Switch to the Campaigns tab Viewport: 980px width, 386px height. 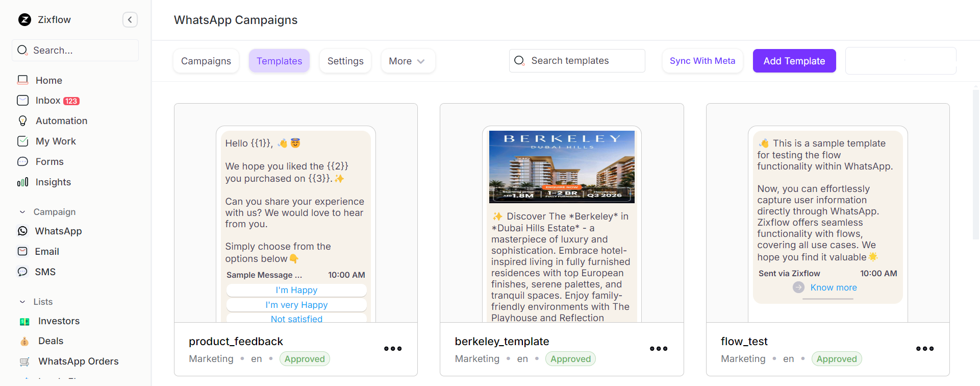click(206, 61)
